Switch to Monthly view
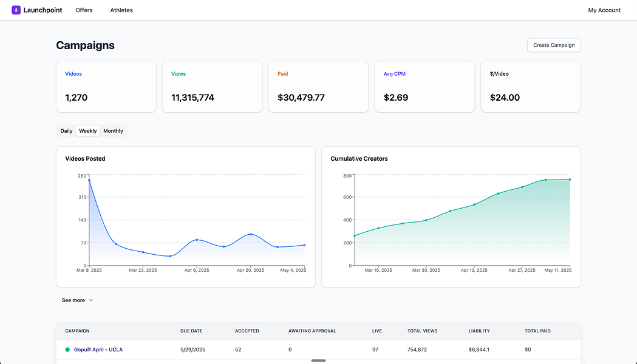The width and height of the screenshot is (637, 364). (113, 130)
